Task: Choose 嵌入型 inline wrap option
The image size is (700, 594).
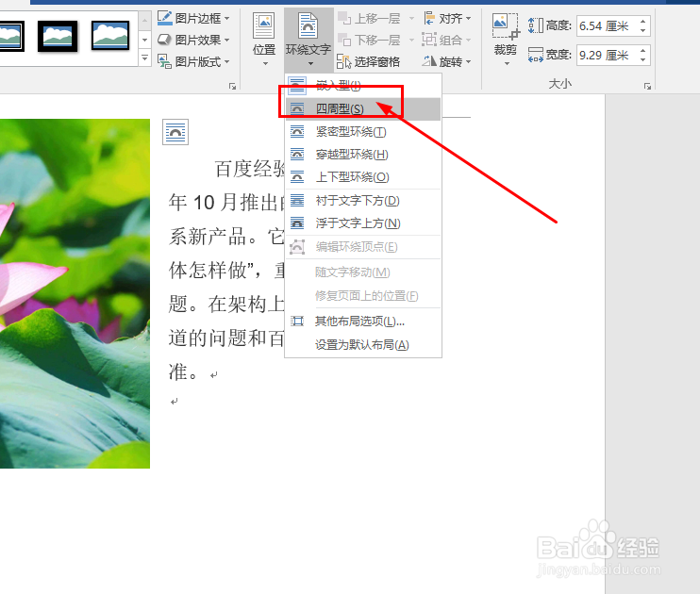Action: 362,85
